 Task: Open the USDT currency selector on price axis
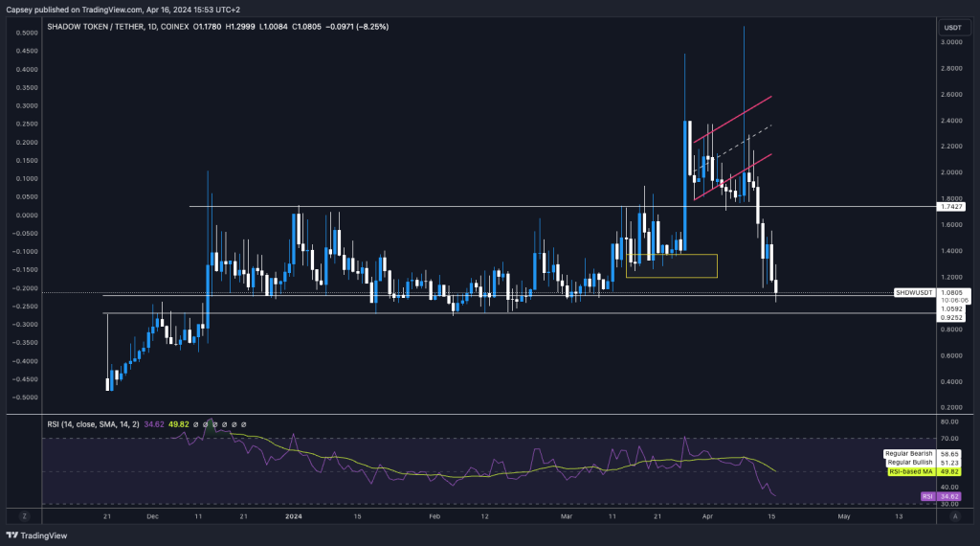tap(951, 28)
